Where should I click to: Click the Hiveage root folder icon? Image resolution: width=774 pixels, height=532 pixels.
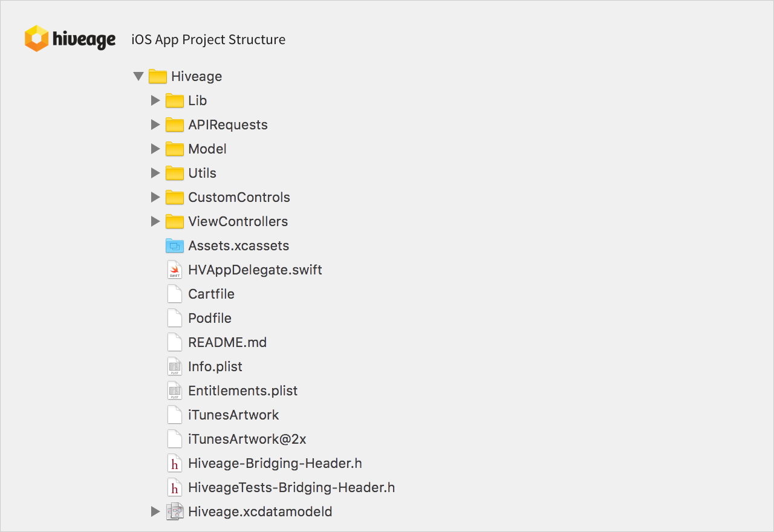pos(158,76)
